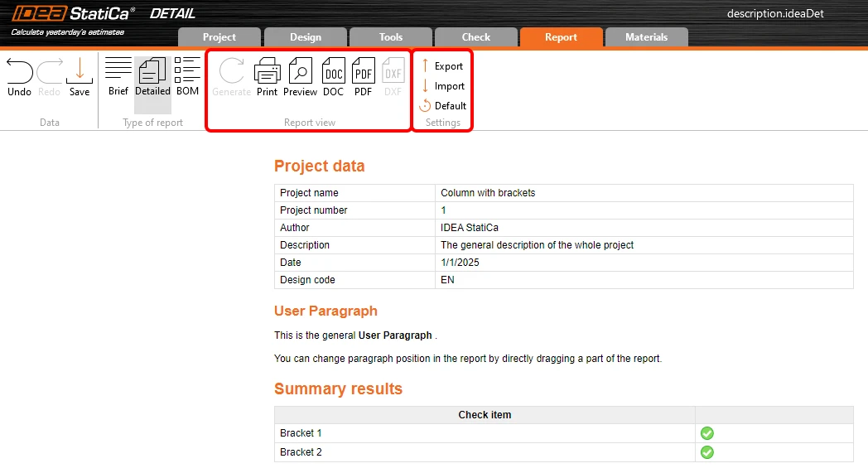The width and height of the screenshot is (868, 473).
Task: Export report as PDF
Action: pos(363,77)
